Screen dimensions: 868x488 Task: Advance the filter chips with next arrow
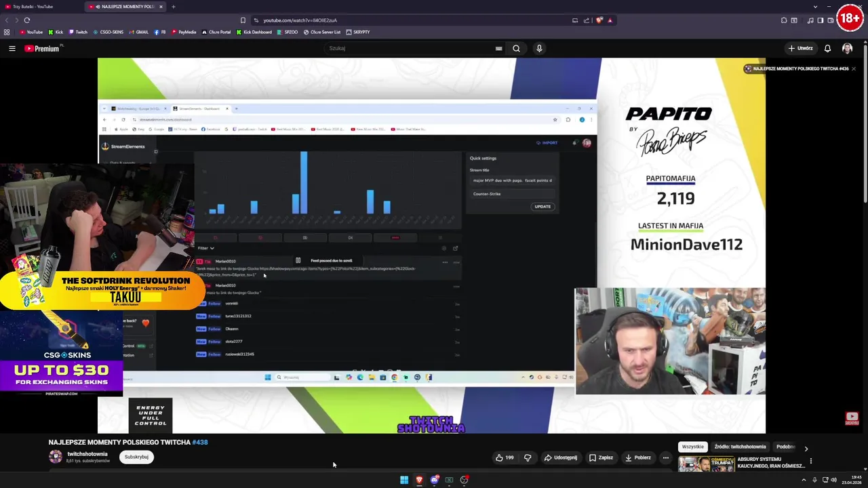click(806, 448)
